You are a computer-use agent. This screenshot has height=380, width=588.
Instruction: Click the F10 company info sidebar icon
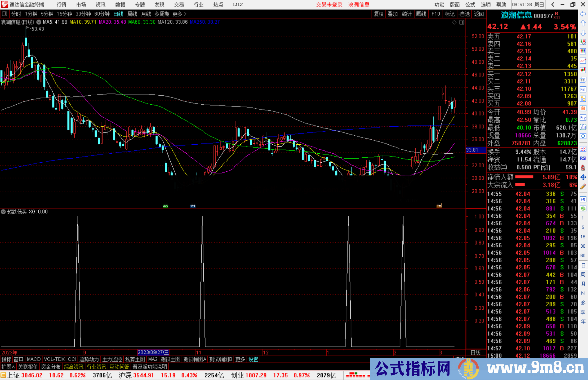583,89
